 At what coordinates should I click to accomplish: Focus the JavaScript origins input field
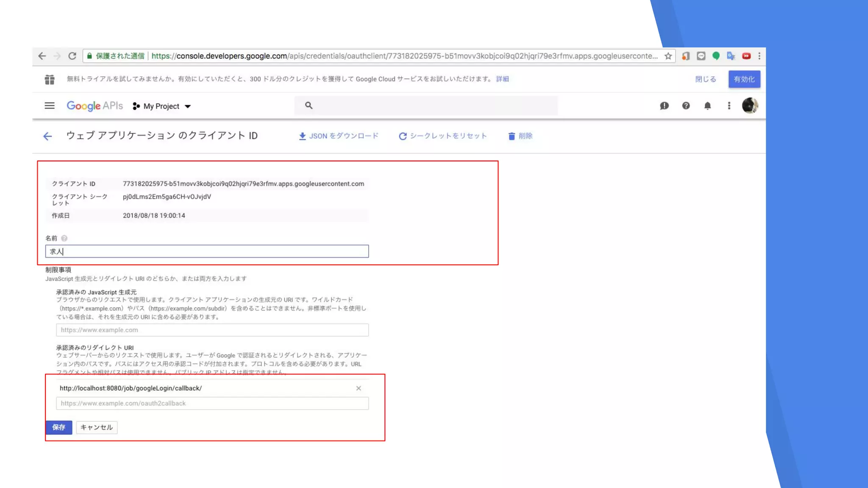tap(212, 330)
